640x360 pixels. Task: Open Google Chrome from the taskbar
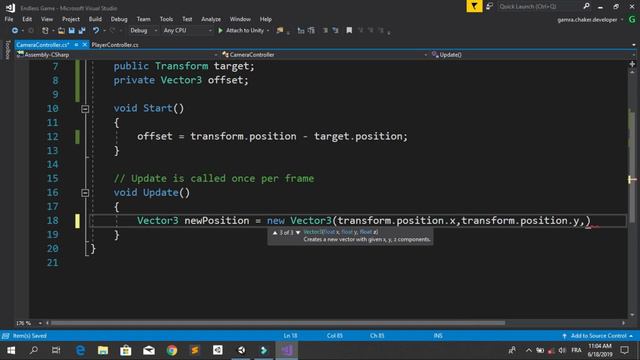172,350
